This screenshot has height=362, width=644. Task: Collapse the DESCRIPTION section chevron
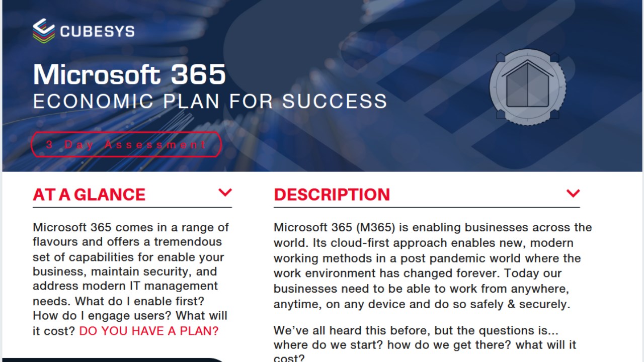click(573, 193)
